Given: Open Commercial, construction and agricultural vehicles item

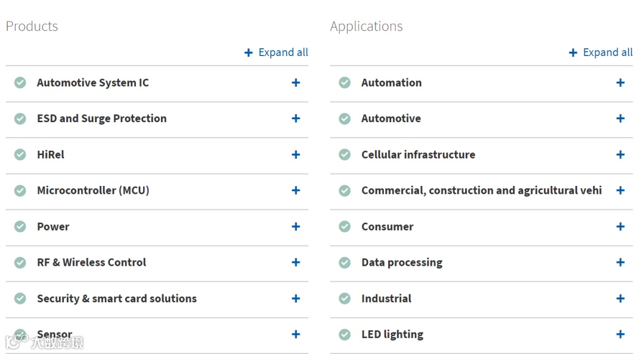Looking at the screenshot, I should point(620,191).
